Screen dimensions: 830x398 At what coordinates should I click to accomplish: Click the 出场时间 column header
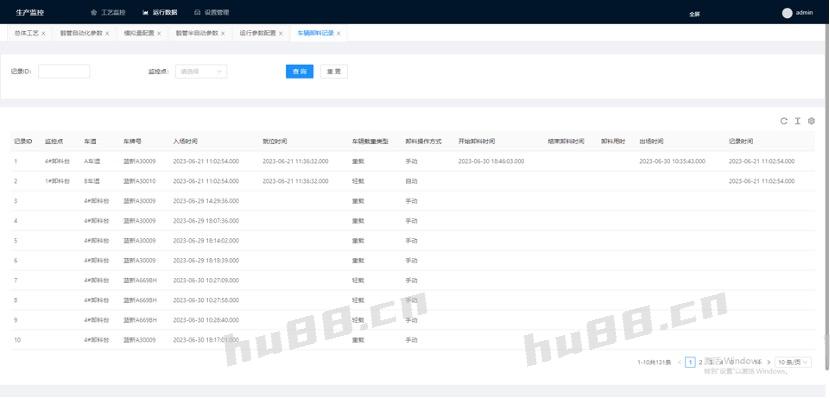pyautogui.click(x=652, y=142)
